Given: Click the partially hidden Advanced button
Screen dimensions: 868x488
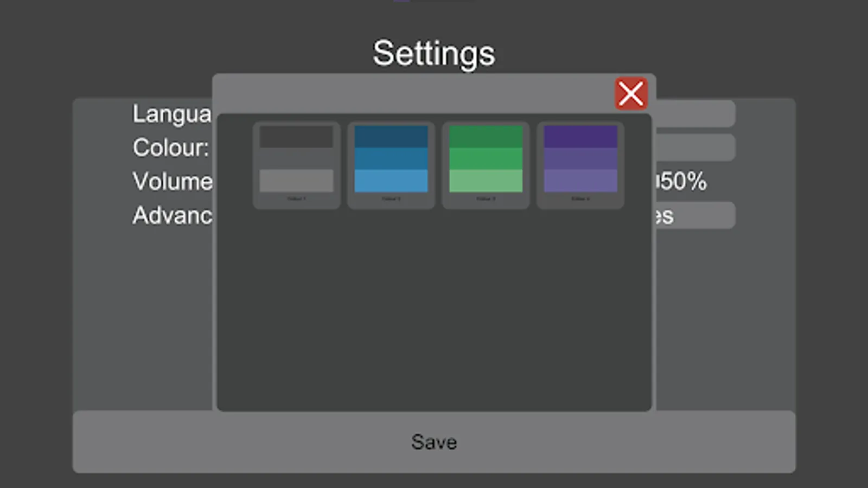Looking at the screenshot, I should 695,216.
